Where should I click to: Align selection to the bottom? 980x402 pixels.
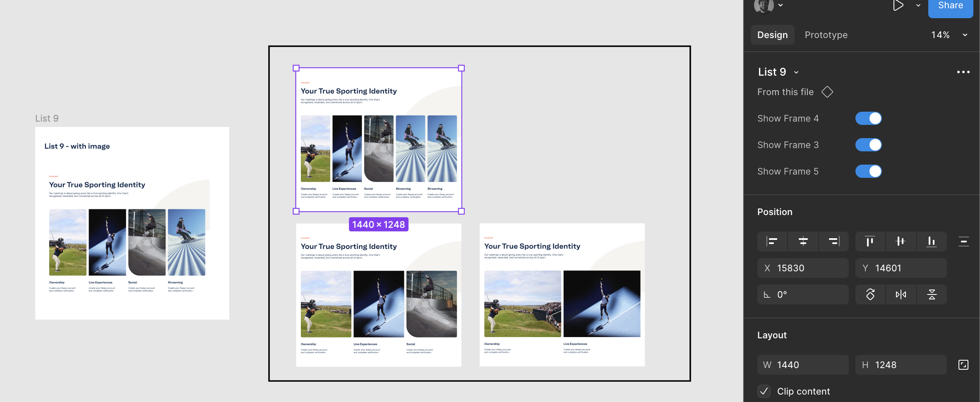(x=932, y=241)
